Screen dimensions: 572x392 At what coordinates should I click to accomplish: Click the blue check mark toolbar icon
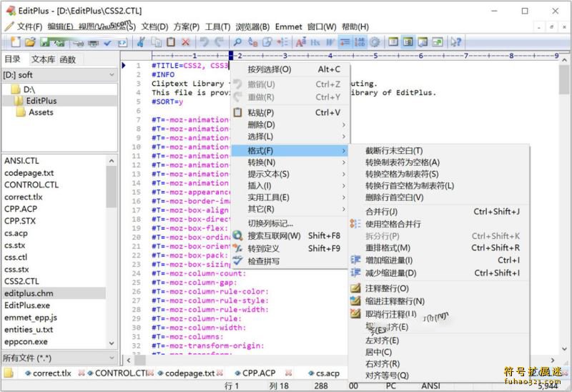[x=108, y=43]
